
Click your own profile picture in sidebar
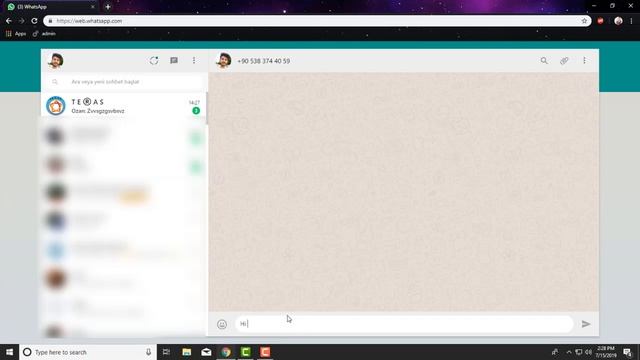[56, 61]
